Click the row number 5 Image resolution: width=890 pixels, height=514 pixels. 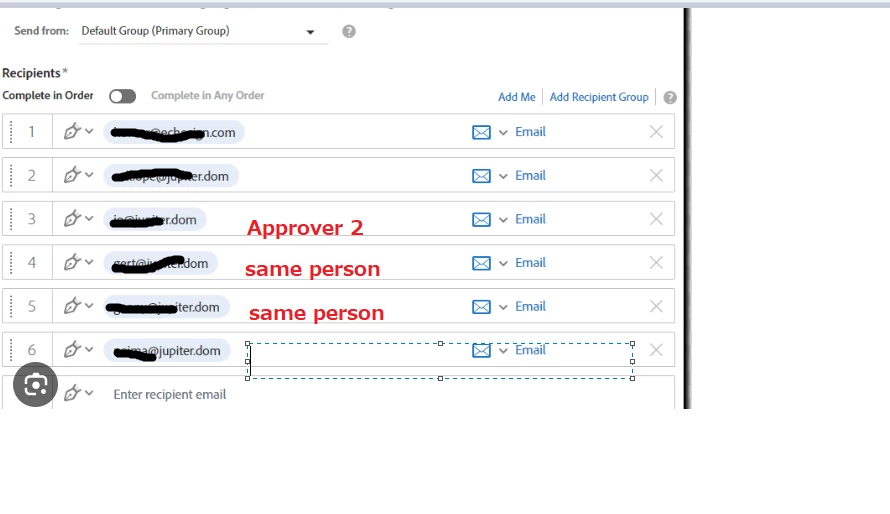[32, 306]
